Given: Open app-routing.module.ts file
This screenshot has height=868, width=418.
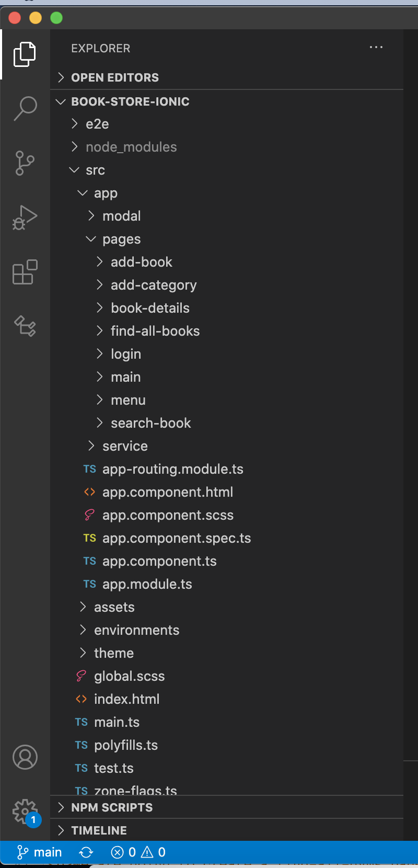Looking at the screenshot, I should click(x=172, y=469).
